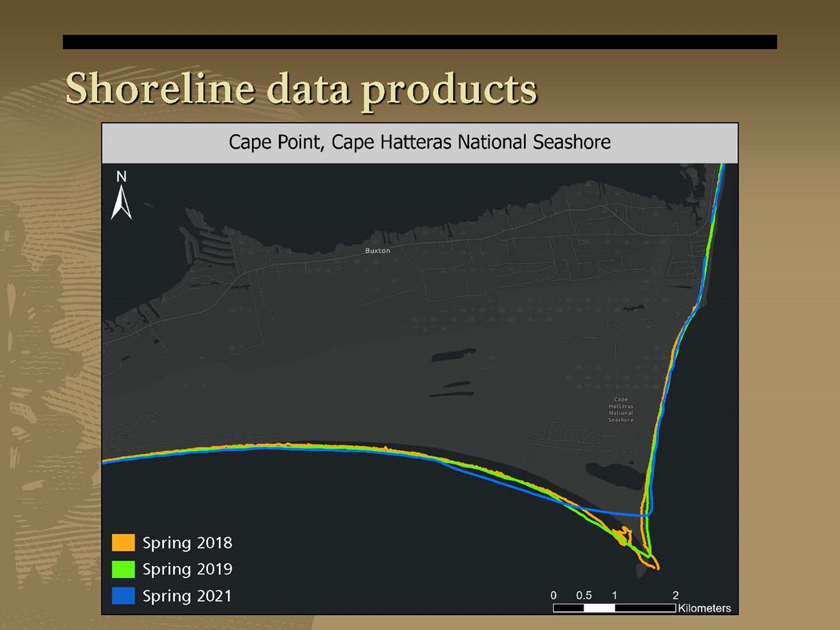The image size is (840, 630).
Task: Click the 'Shoreline data products' slide title
Action: click(x=301, y=90)
